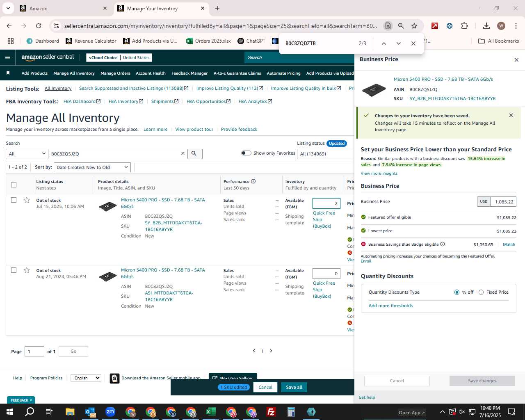Click the bookmark flag icon in nav bar
Image resolution: width=525 pixels, height=420 pixels.
click(x=8, y=73)
